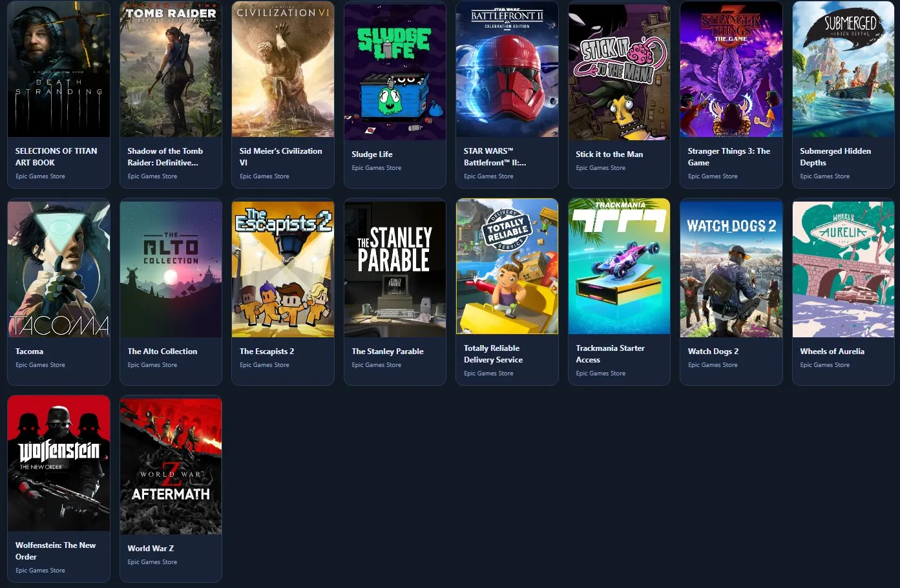Viewport: 900px width, 588px height.
Task: Click 'Submerged Hidden Depths' title text
Action: pyautogui.click(x=835, y=157)
